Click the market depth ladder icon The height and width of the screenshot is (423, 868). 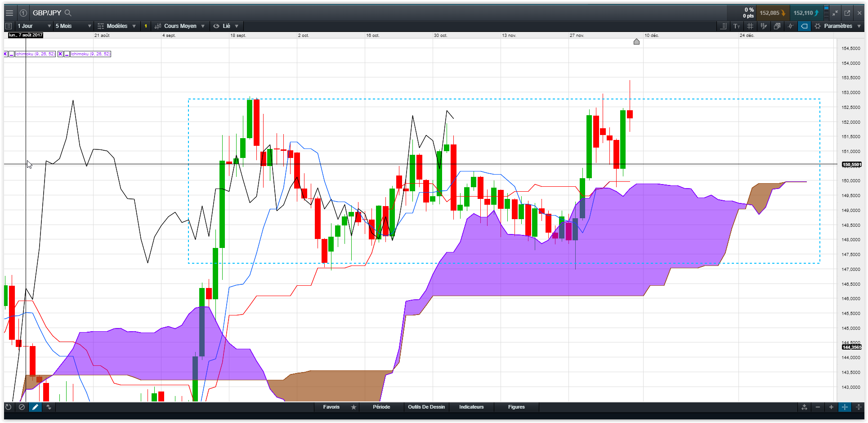tap(827, 13)
